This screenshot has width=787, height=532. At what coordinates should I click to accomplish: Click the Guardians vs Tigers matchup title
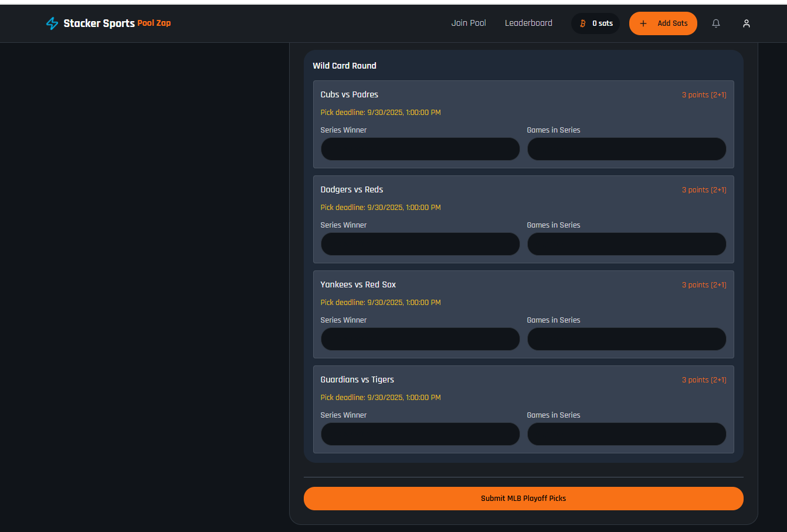click(x=357, y=379)
